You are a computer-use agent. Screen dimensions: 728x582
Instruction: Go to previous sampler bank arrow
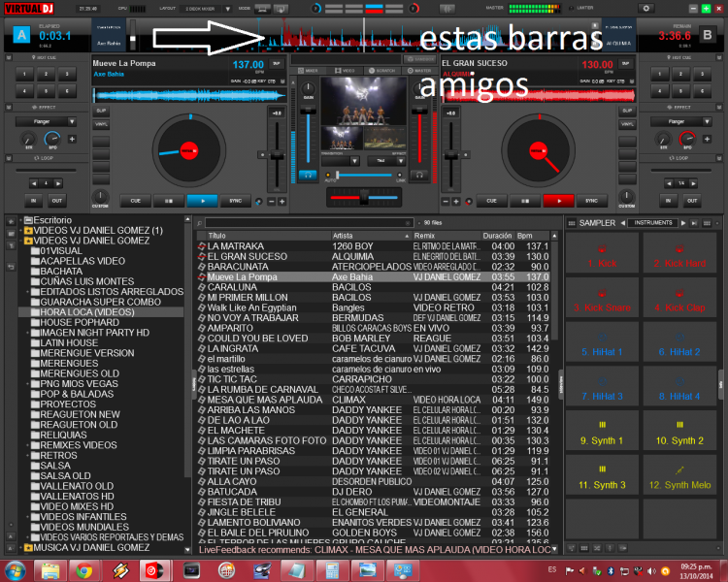tap(622, 223)
